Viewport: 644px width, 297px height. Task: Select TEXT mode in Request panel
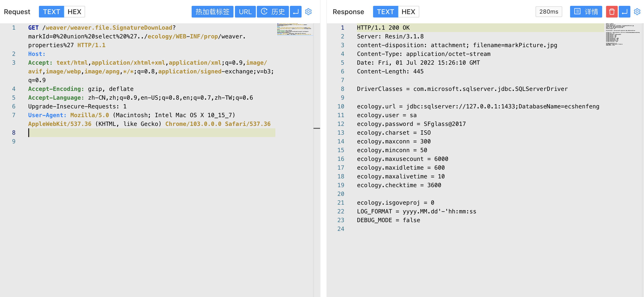tap(52, 12)
